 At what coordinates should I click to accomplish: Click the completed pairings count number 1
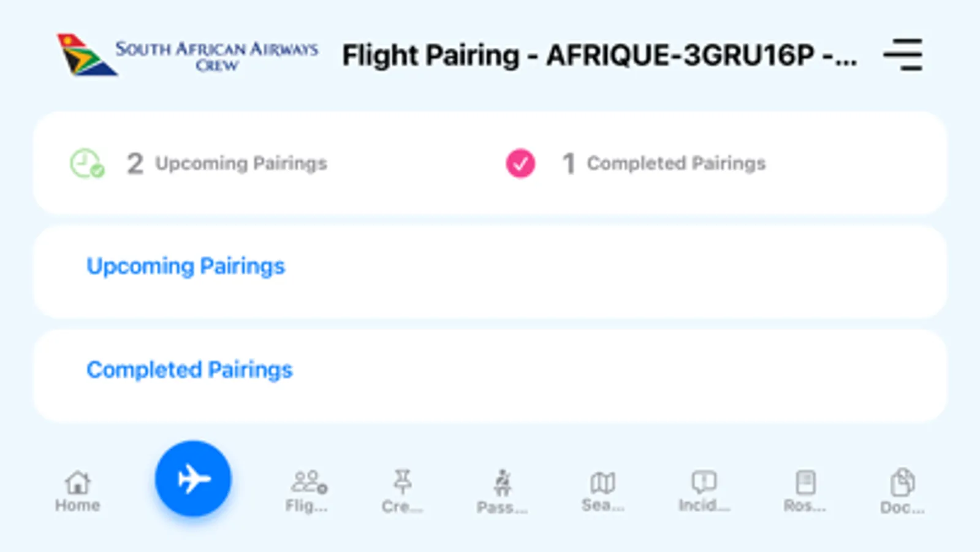tap(569, 164)
